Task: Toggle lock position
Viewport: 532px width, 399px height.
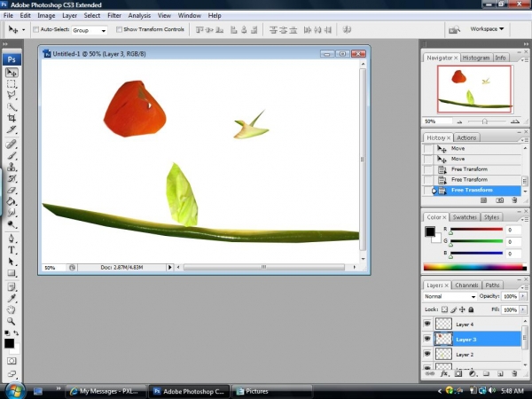Action: [x=462, y=309]
